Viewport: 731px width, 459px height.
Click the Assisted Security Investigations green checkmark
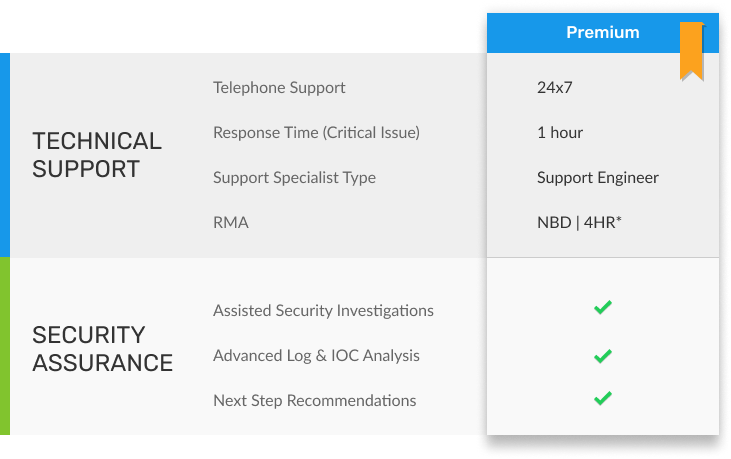pos(602,308)
